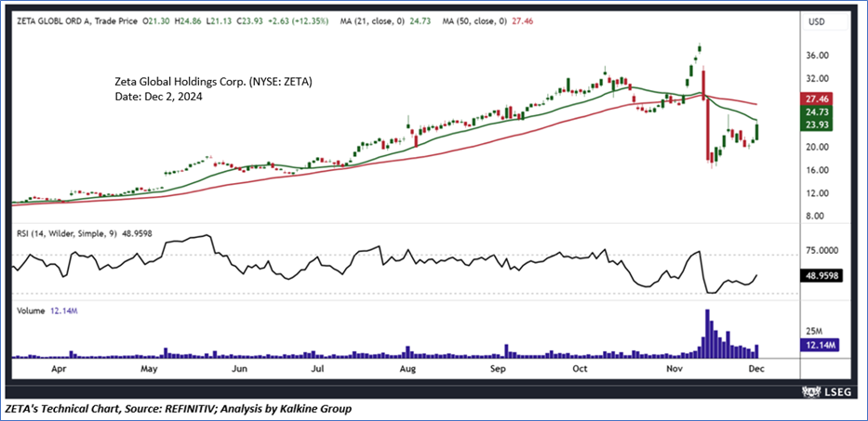Click the Zeta Global Holdings Corp. annotation
The width and height of the screenshot is (868, 421).
tap(212, 83)
